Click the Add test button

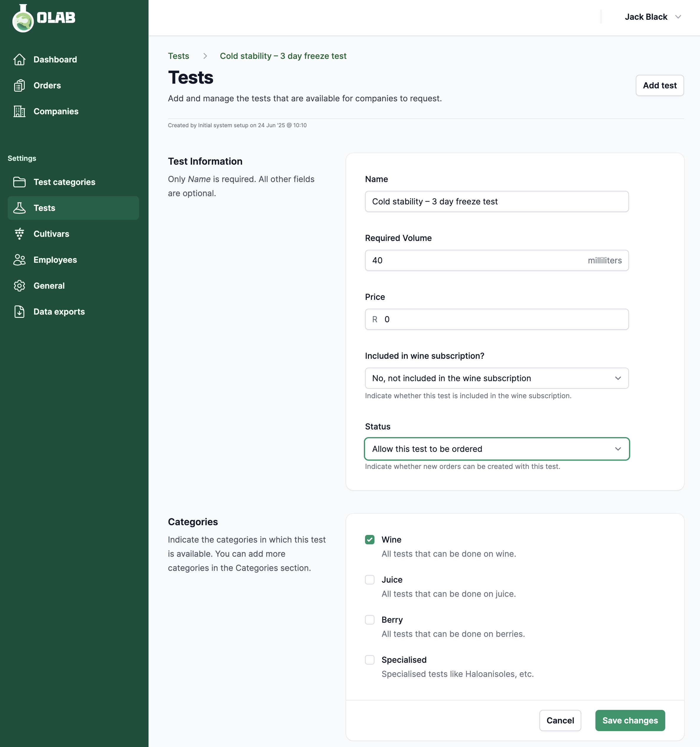pyautogui.click(x=659, y=85)
